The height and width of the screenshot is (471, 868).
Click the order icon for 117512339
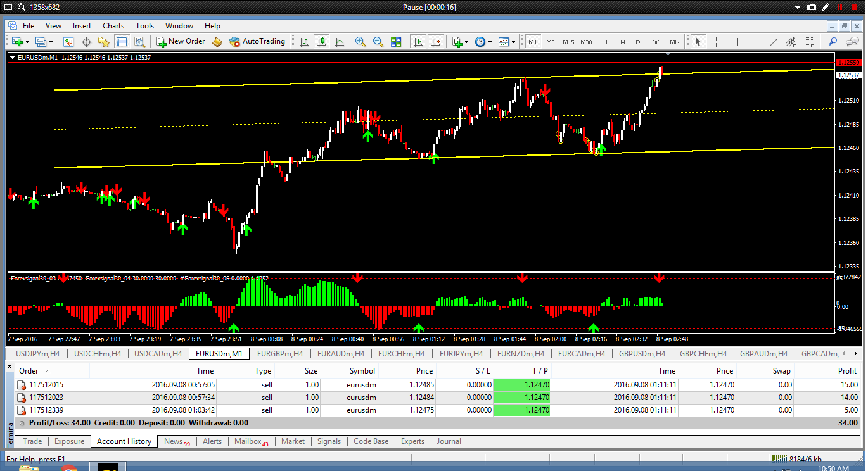tap(22, 410)
